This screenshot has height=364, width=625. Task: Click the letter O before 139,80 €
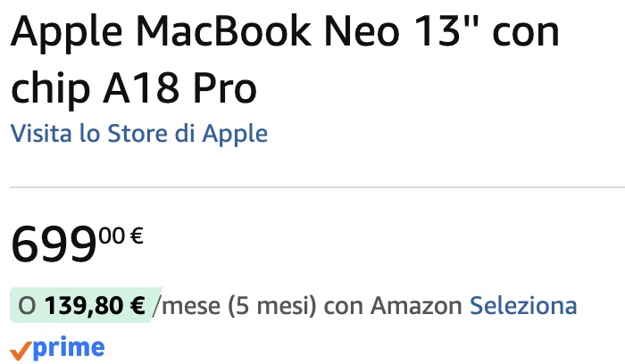(26, 306)
